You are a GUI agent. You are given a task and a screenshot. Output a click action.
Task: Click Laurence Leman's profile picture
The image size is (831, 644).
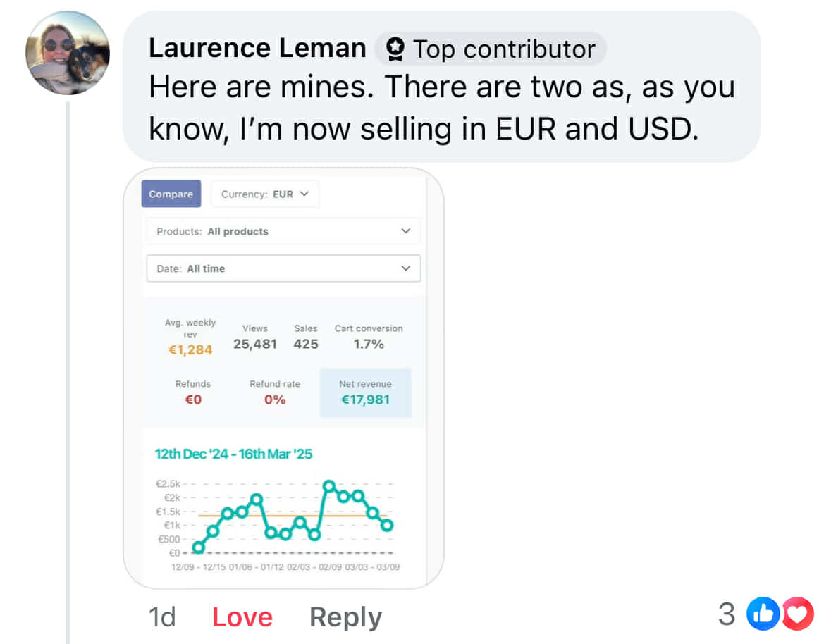68,53
